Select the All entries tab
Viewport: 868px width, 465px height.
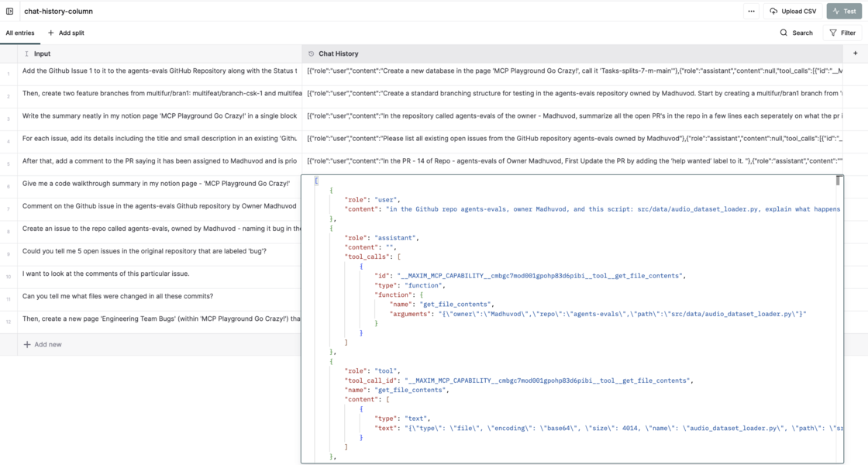click(20, 33)
